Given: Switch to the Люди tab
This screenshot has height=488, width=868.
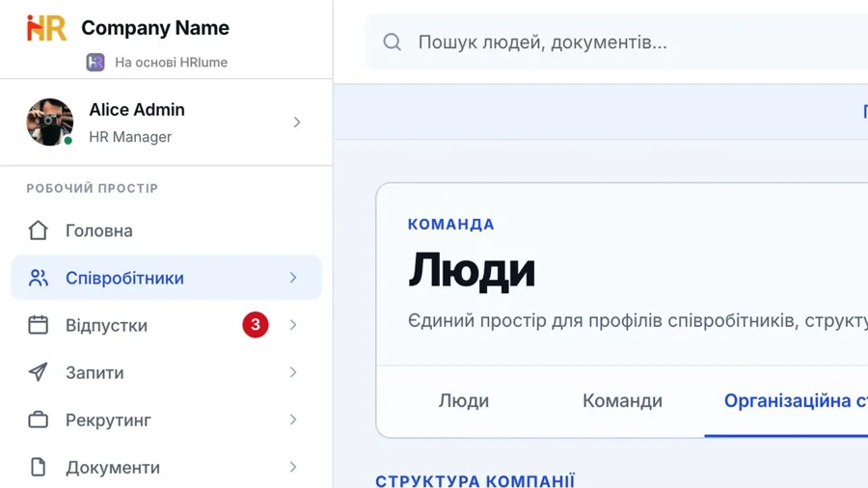Looking at the screenshot, I should tap(464, 400).
